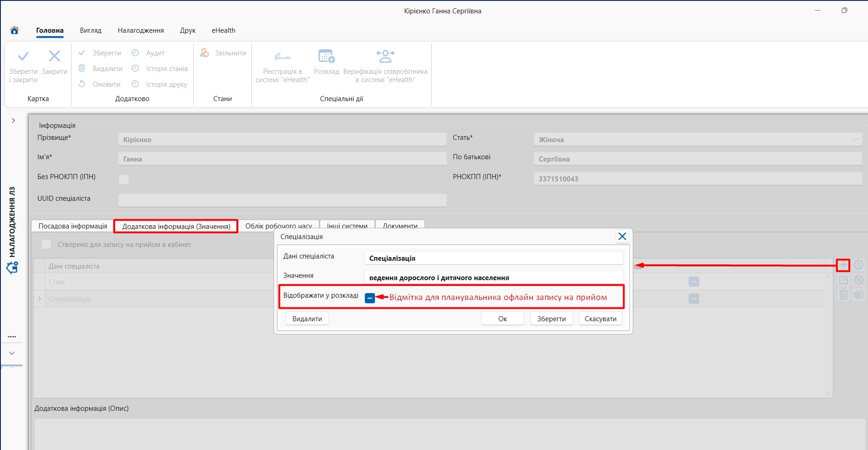868x450 pixels.
Task: Open the Розклад calendar icon
Action: (327, 56)
